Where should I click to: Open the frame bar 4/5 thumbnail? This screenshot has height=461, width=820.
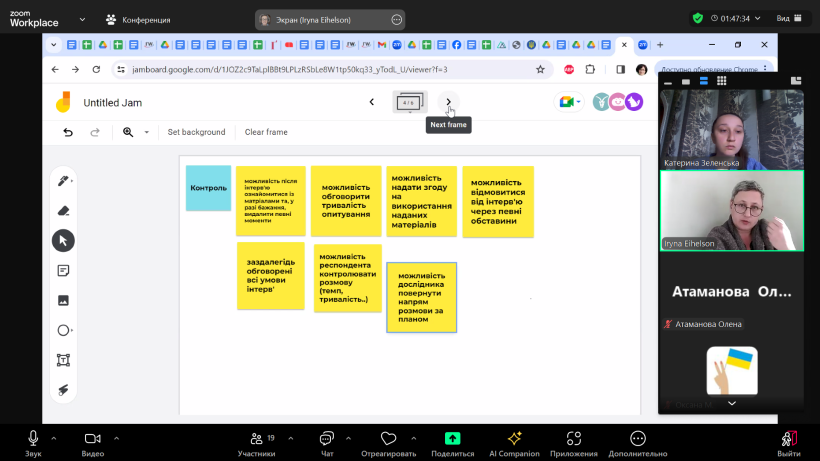coord(409,102)
